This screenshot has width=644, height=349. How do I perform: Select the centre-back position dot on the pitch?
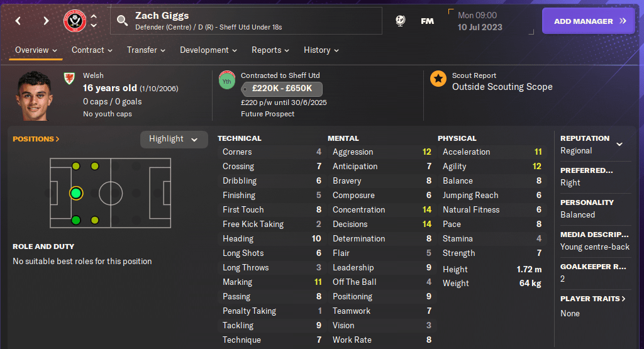tap(76, 193)
